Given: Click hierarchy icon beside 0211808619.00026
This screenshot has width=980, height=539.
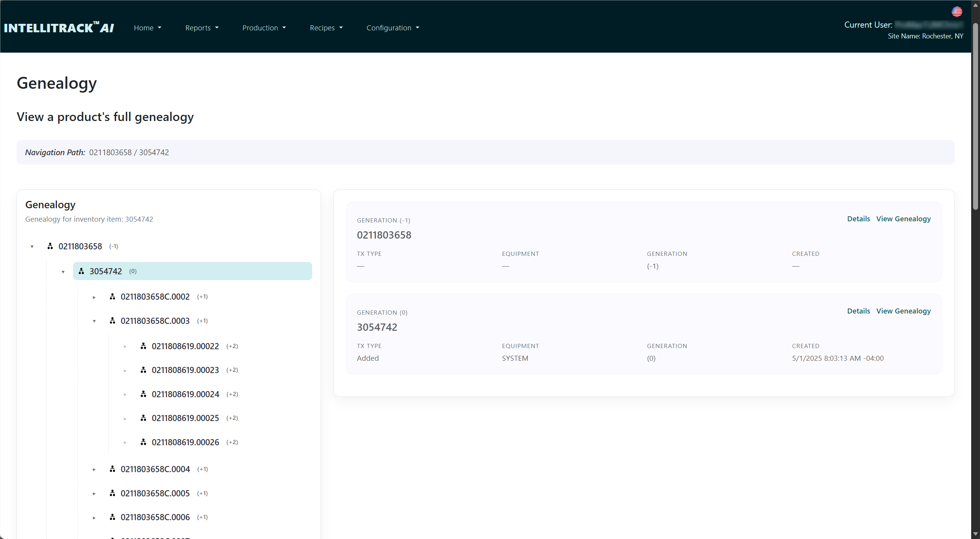Looking at the screenshot, I should tap(143, 442).
